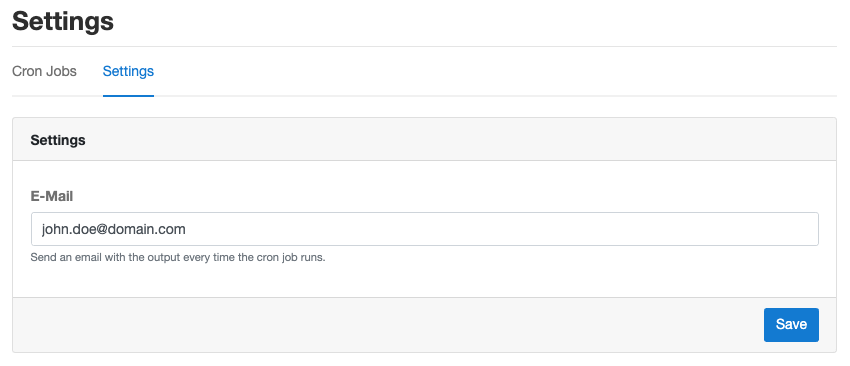Image resolution: width=850 pixels, height=366 pixels.
Task: Place cursor in john.doe@domain.com text
Action: click(x=114, y=229)
